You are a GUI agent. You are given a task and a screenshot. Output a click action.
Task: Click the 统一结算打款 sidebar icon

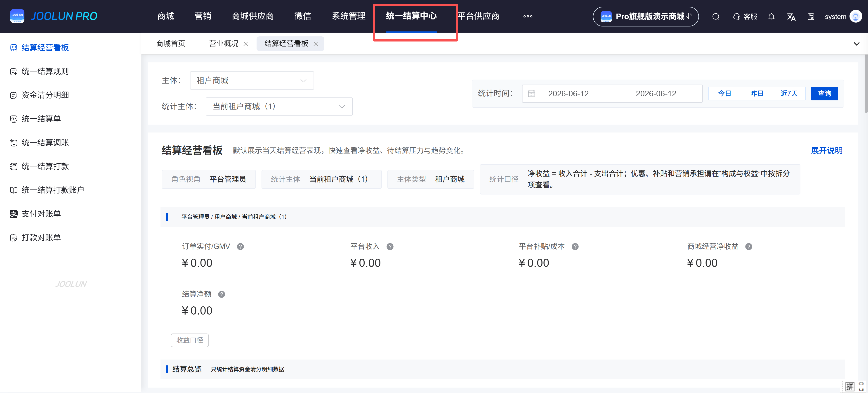14,166
